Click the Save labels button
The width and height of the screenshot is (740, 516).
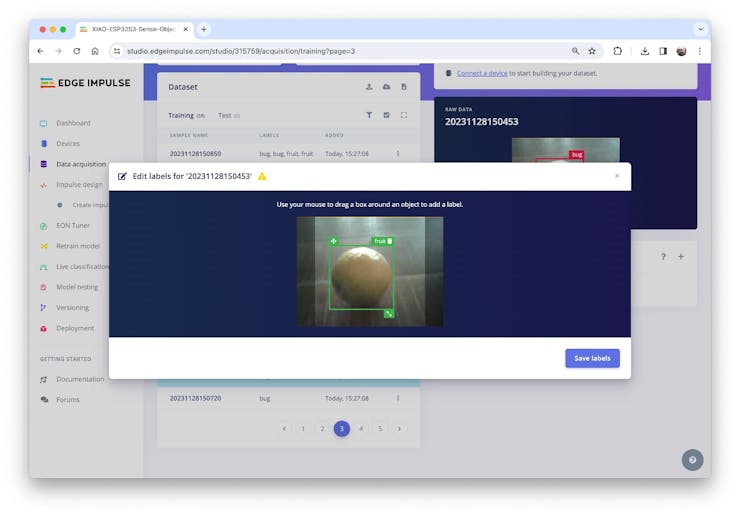(592, 358)
